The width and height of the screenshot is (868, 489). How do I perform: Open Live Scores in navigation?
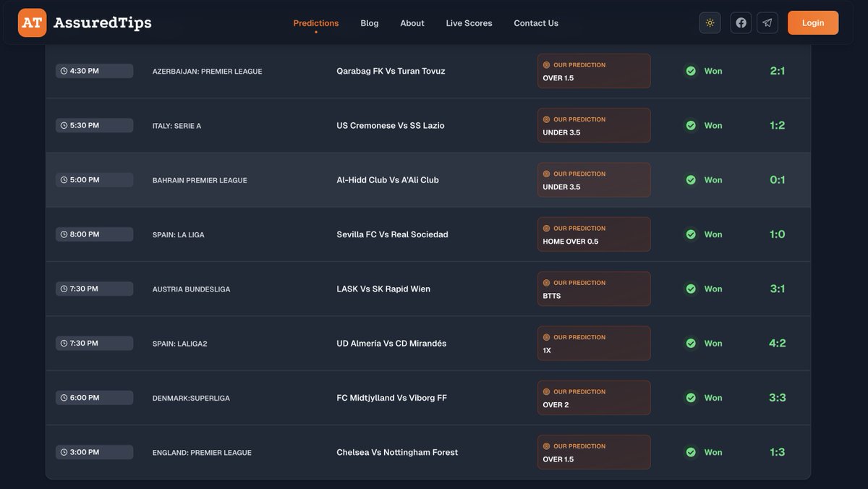[469, 23]
